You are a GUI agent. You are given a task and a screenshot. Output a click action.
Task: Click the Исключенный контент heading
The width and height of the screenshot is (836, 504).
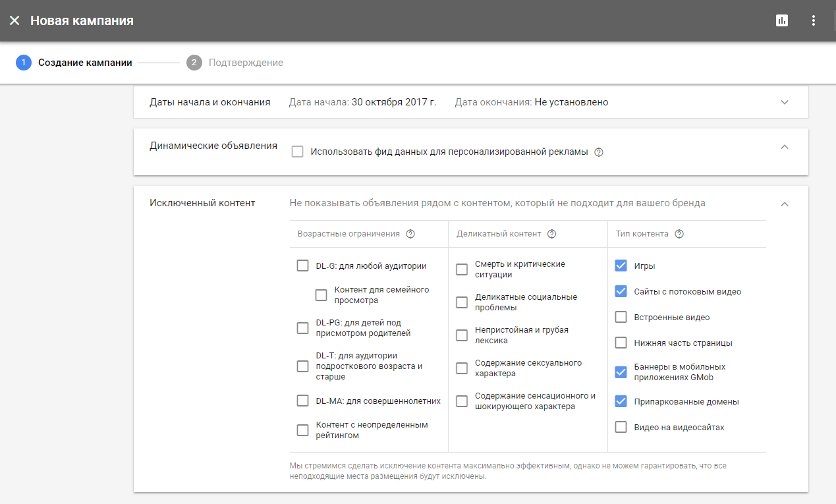coord(202,204)
